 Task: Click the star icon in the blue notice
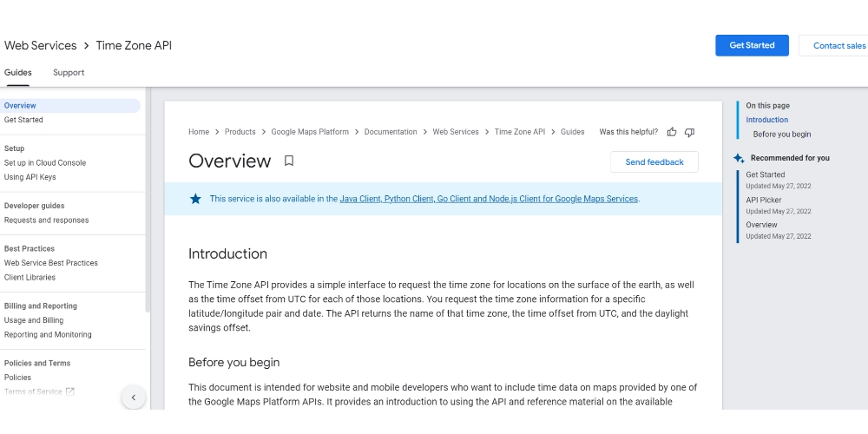[x=195, y=199]
